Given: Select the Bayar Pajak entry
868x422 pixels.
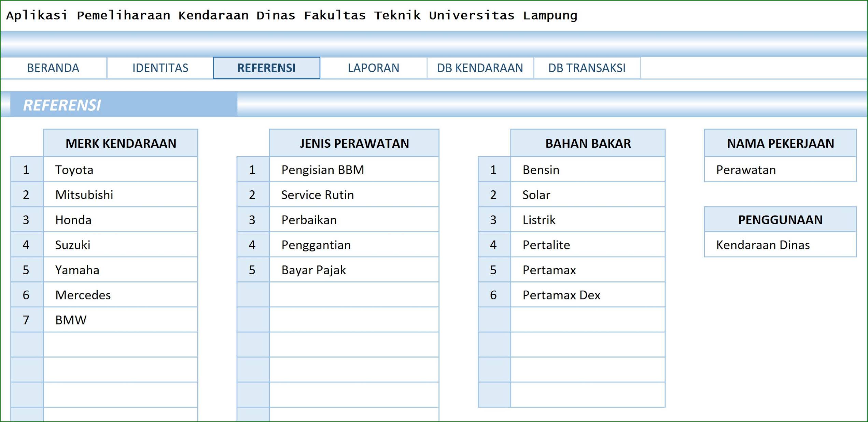Looking at the screenshot, I should click(354, 270).
